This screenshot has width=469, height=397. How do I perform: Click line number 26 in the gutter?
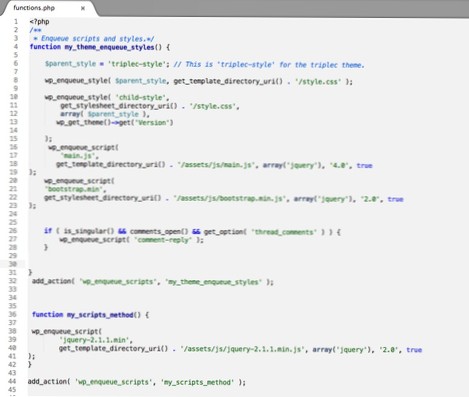click(12, 231)
